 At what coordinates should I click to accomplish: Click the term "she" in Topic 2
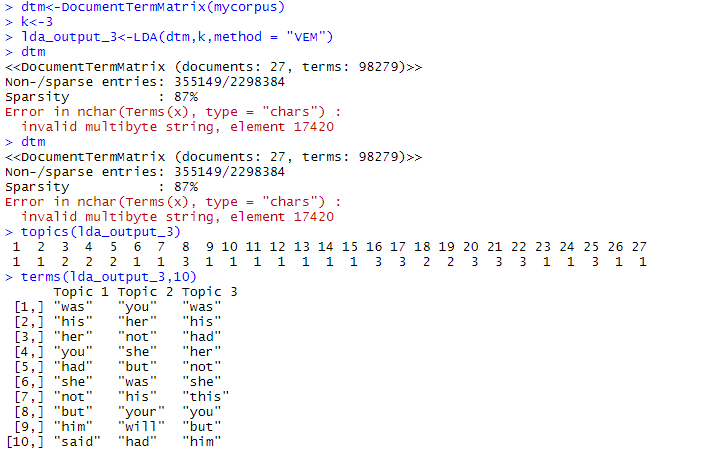coord(137,352)
